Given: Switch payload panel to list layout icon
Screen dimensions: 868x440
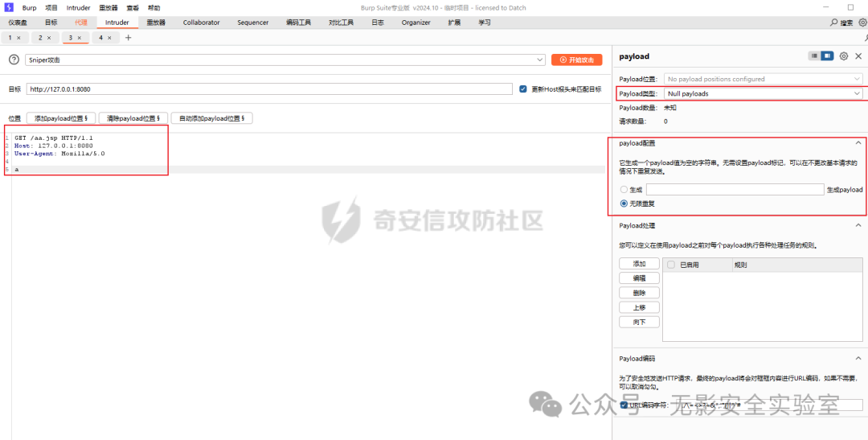Looking at the screenshot, I should click(814, 56).
